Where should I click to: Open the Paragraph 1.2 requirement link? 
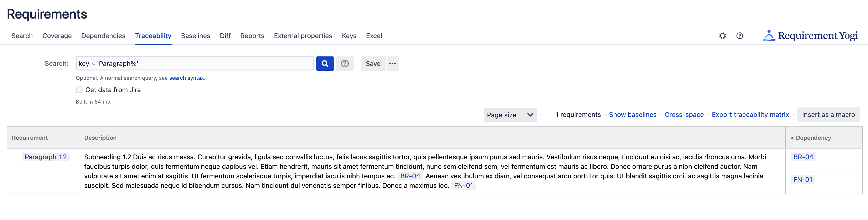(x=46, y=157)
